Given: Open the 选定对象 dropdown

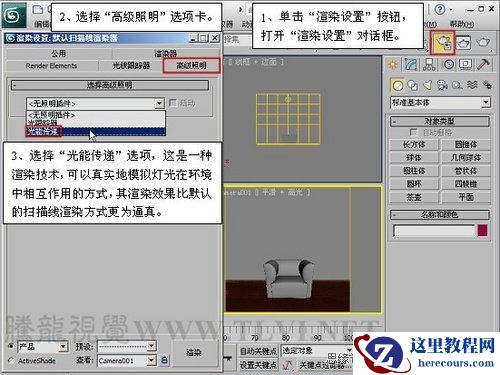Looking at the screenshot, I should point(317,351).
